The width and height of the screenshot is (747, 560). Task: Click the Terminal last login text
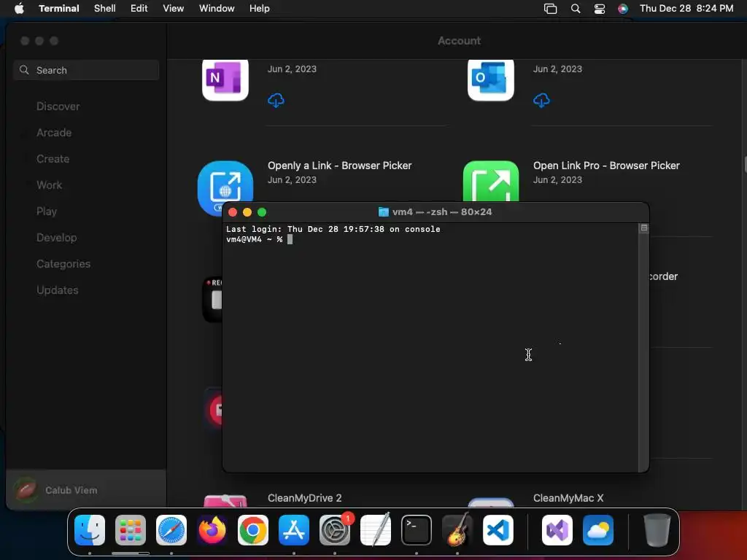tap(333, 229)
